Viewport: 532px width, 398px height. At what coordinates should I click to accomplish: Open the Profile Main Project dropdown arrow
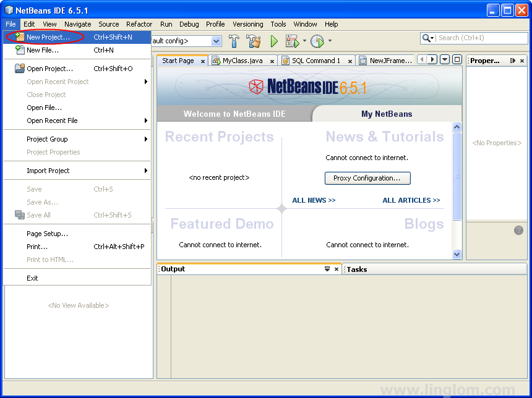point(330,41)
